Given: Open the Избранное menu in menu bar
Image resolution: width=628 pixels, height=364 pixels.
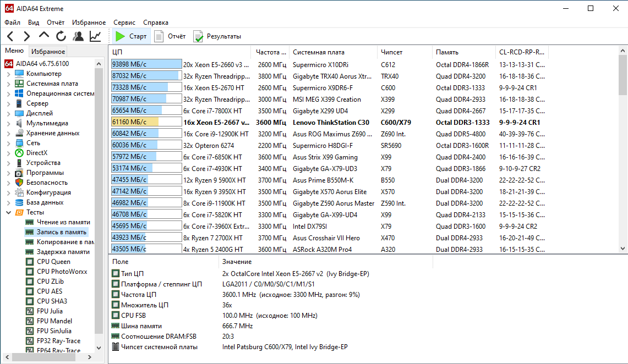Looking at the screenshot, I should [x=89, y=23].
